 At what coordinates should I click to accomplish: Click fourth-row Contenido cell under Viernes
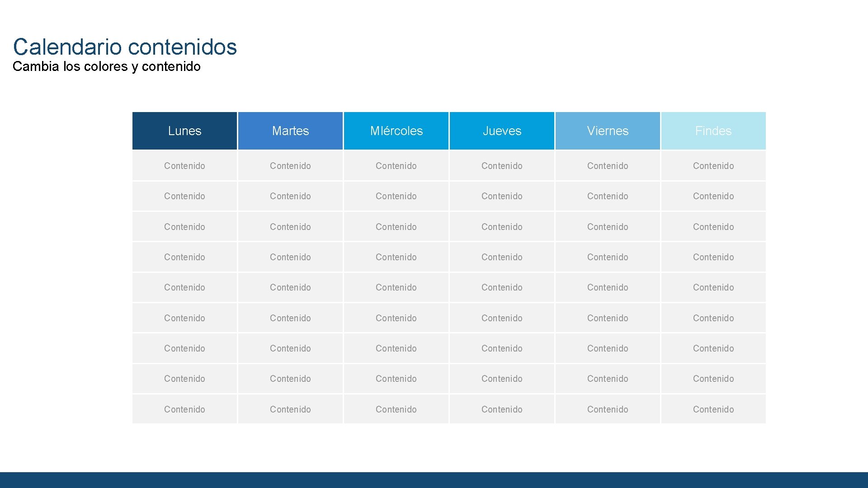point(608,257)
